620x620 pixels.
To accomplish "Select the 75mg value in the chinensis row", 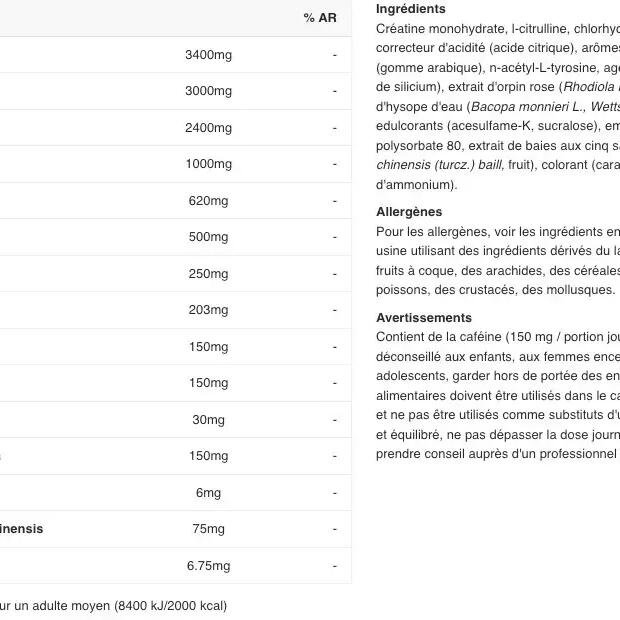I will [208, 529].
